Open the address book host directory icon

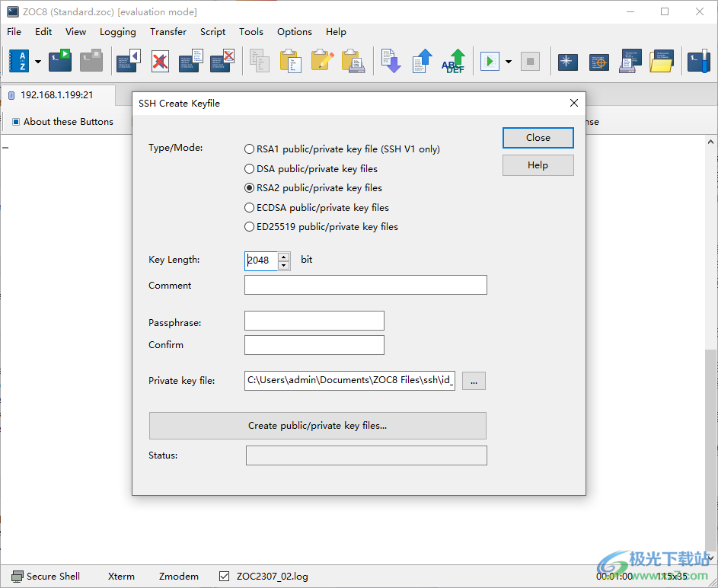click(18, 61)
